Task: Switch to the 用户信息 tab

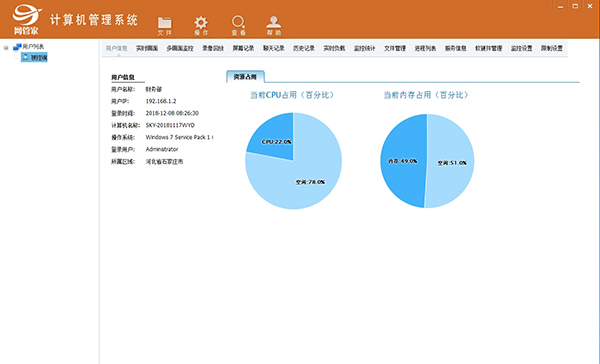Action: click(x=116, y=48)
